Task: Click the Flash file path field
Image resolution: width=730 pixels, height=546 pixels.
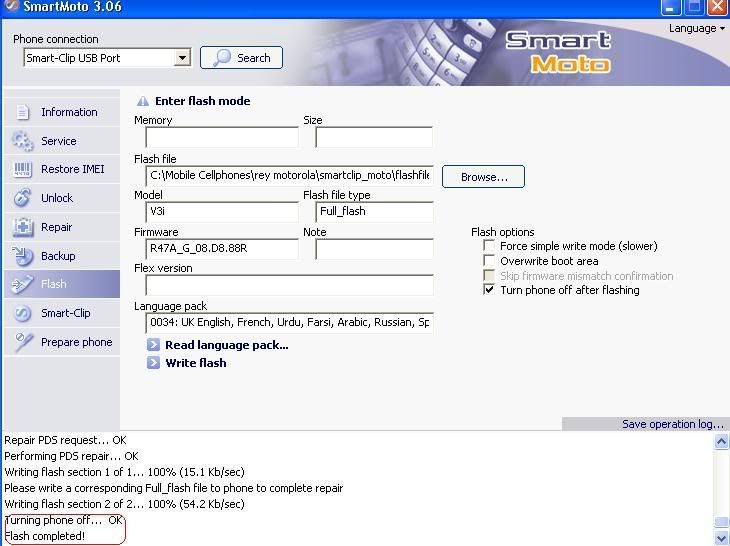Action: point(290,175)
